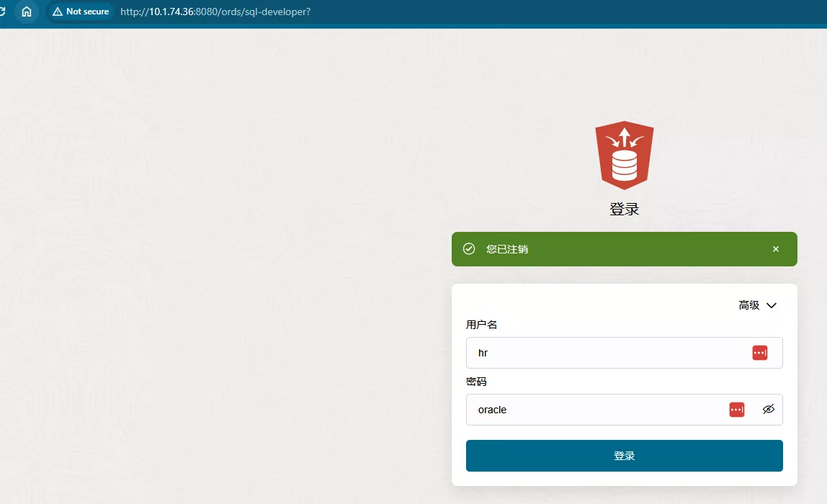Click the checkmark icon in green banner
The image size is (827, 504).
pos(469,249)
